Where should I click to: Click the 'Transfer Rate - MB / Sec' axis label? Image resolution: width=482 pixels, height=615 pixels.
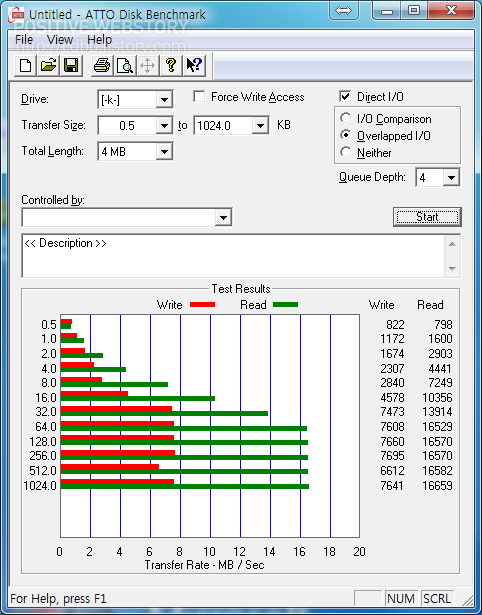pyautogui.click(x=204, y=565)
